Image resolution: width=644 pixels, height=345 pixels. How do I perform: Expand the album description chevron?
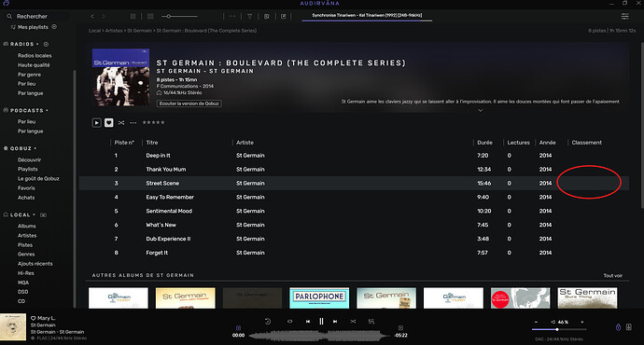(480, 110)
